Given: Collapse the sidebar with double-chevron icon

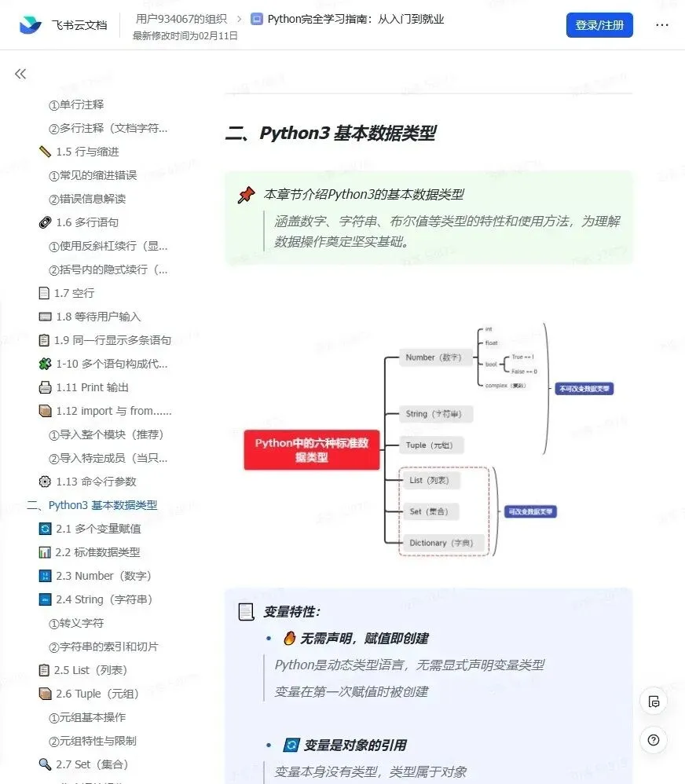Looking at the screenshot, I should click(x=20, y=74).
